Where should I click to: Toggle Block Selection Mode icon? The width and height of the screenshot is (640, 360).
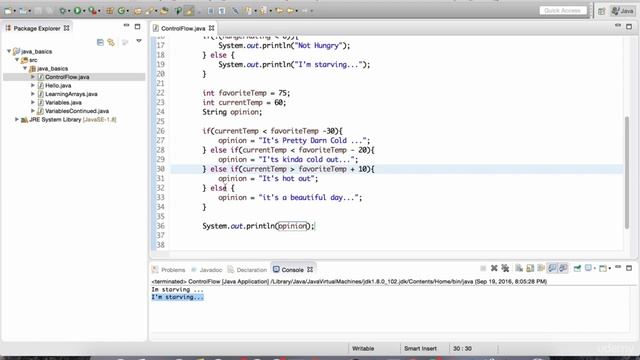[x=210, y=11]
